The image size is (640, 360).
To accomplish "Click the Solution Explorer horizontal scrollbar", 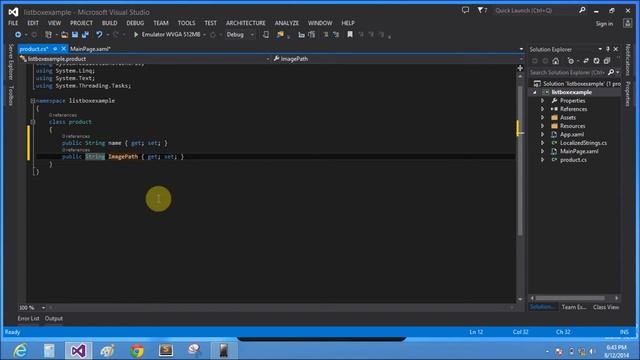I will (x=571, y=298).
